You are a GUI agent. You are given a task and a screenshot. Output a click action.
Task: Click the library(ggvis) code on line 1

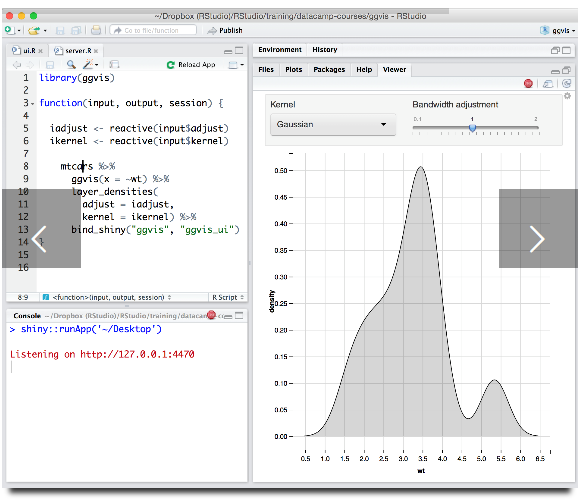(x=77, y=78)
